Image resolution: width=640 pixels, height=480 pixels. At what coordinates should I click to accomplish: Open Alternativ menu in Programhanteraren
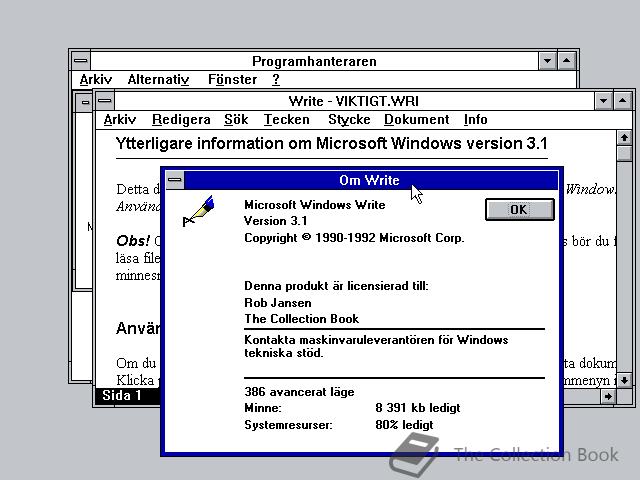158,79
